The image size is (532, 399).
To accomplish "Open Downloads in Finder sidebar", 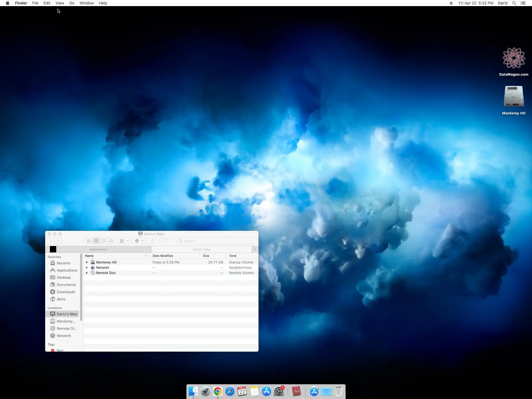I will coord(66,292).
